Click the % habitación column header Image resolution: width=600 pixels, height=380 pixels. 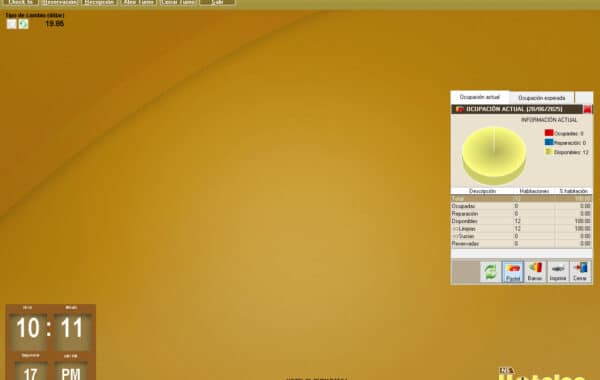[573, 191]
